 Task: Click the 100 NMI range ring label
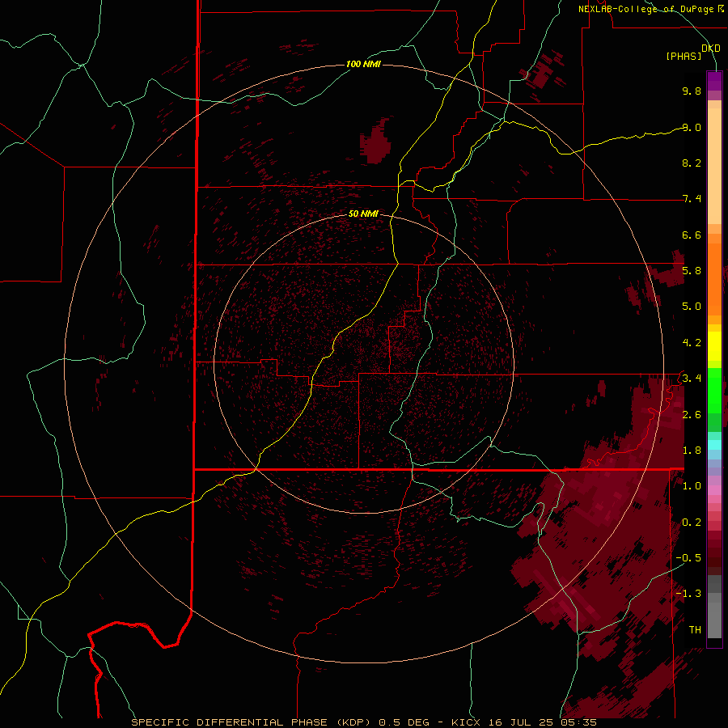point(363,64)
